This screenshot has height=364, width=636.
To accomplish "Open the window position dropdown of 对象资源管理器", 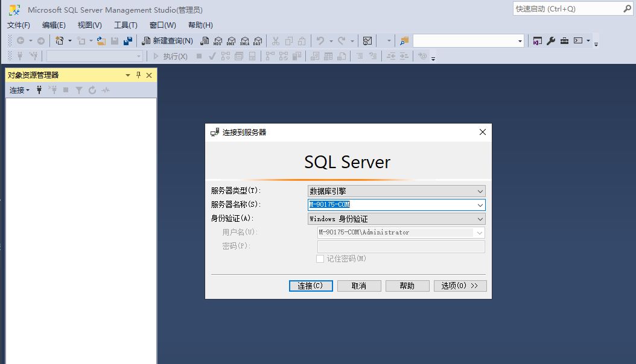I will [x=128, y=75].
